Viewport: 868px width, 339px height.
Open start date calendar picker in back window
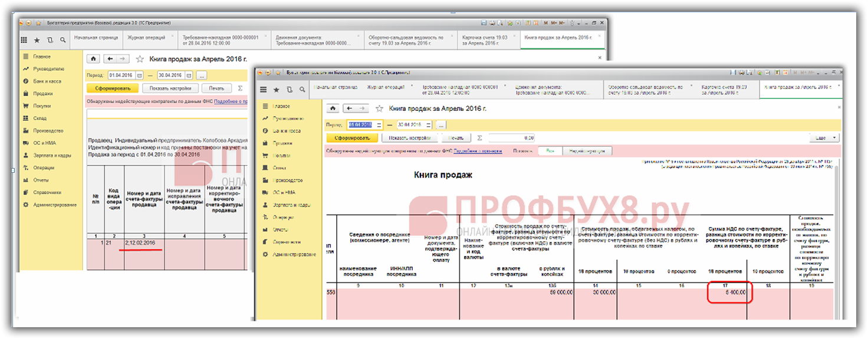pos(139,75)
